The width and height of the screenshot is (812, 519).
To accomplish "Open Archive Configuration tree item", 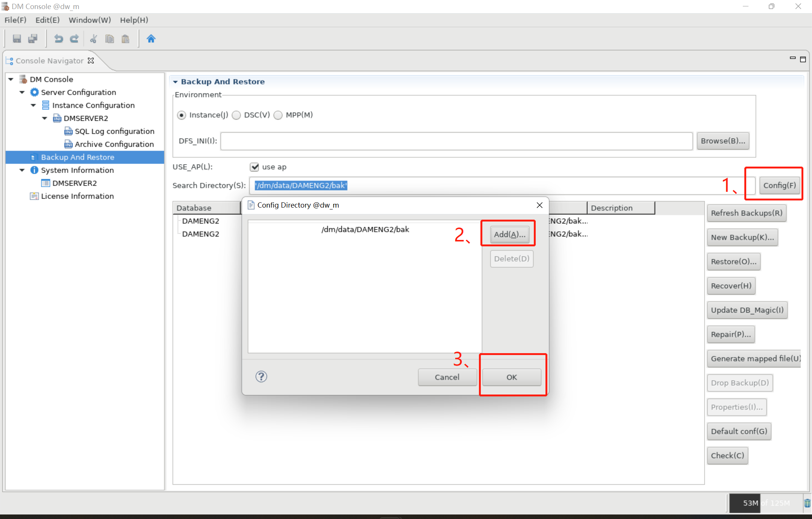I will pos(114,144).
